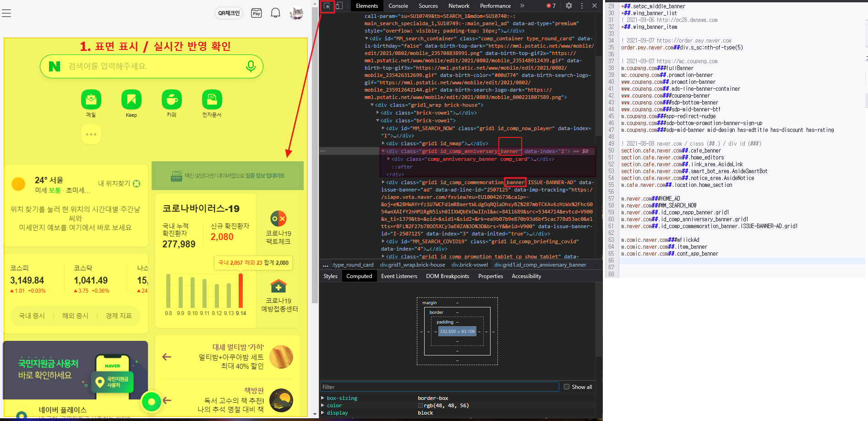Expand comp_anniversary_banner comp_card node
Screen dimensions: 868x421
click(x=389, y=159)
